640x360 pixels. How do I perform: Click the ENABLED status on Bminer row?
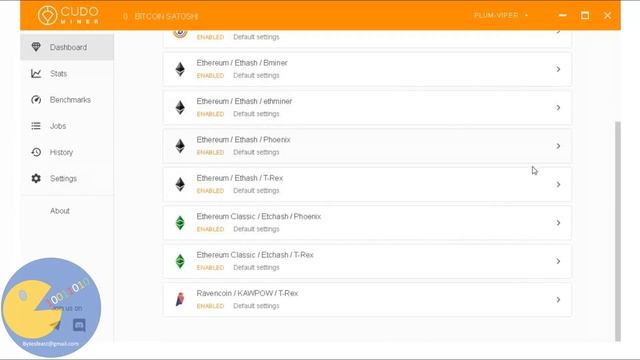click(210, 76)
